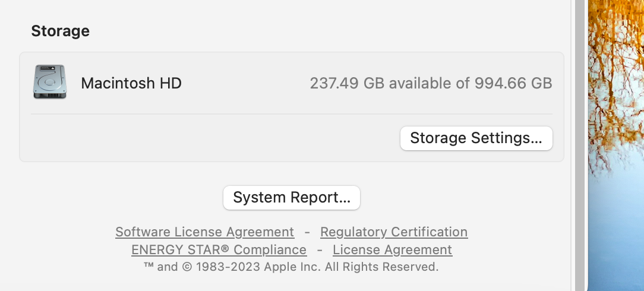The width and height of the screenshot is (644, 291).
Task: Open Storage Settings
Action: (476, 138)
